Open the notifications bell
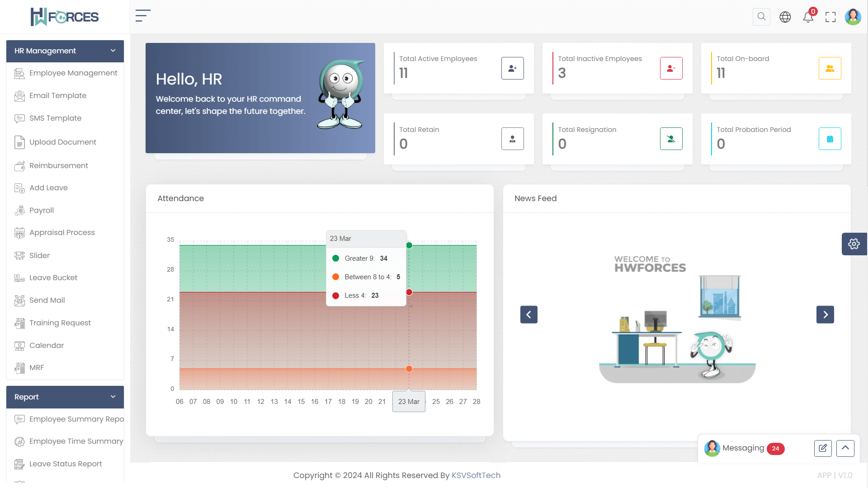 pyautogui.click(x=808, y=17)
